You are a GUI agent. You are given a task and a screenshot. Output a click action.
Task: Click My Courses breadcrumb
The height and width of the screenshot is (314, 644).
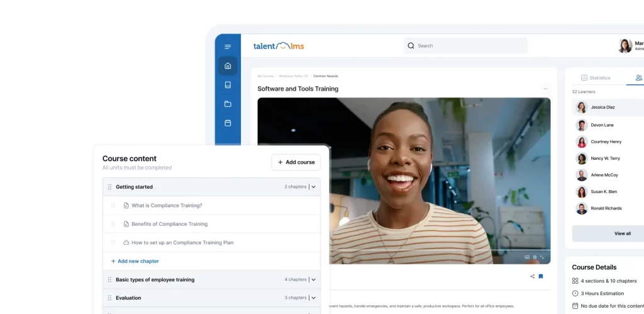click(x=266, y=76)
